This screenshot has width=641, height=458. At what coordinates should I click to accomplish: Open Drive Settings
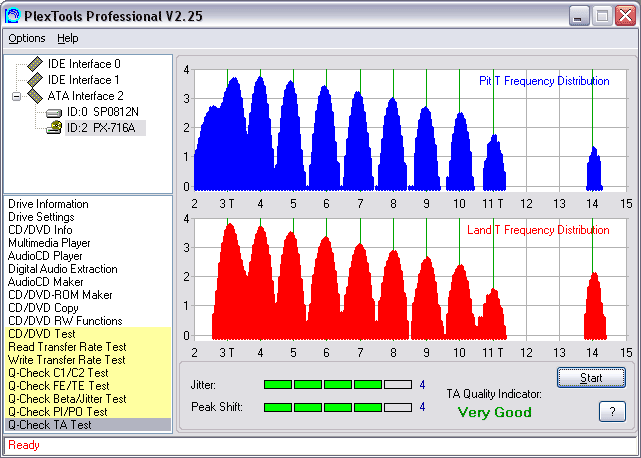(41, 217)
